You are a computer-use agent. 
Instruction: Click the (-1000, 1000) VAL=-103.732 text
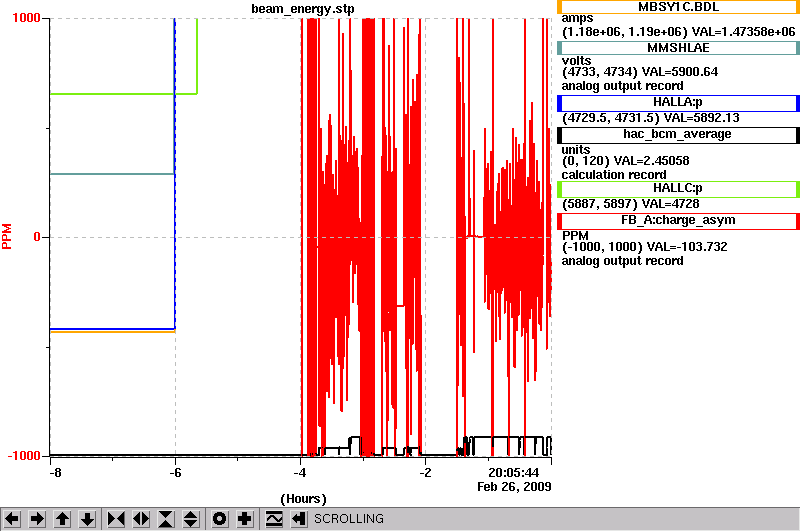(x=645, y=247)
